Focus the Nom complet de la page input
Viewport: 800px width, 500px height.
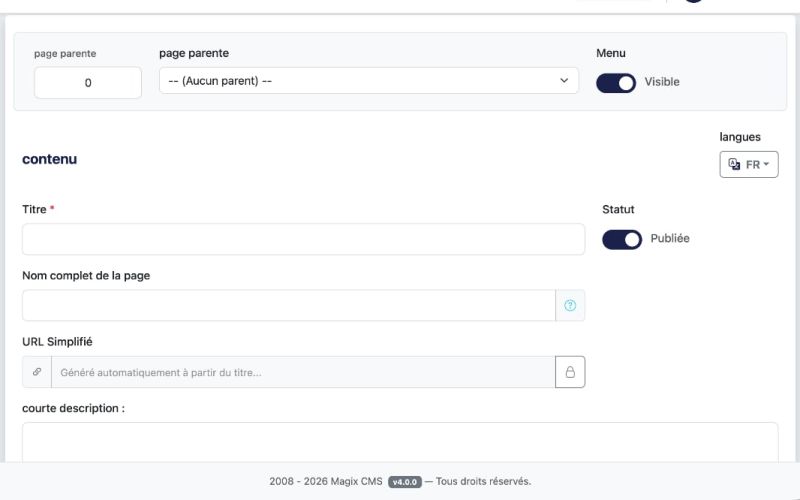click(288, 306)
